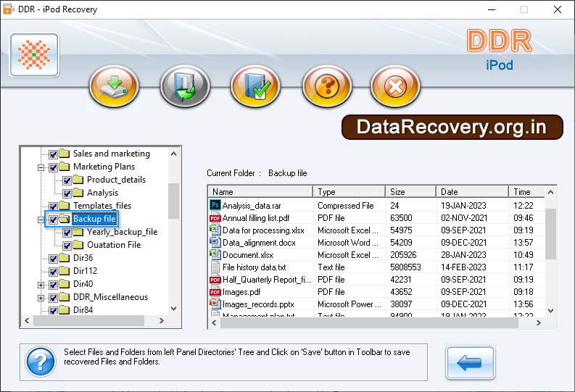Expand the DDR_Miscellaneous tree node
Viewport: 575px width, 392px height.
pyautogui.click(x=41, y=298)
